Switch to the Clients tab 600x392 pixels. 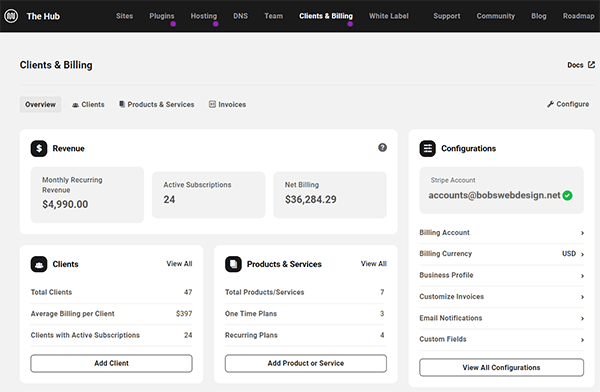88,105
